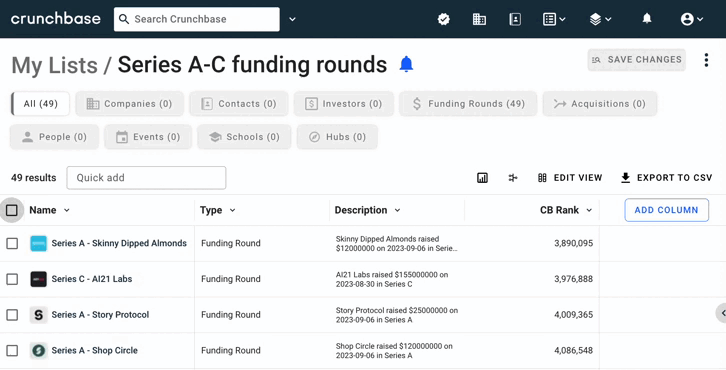The height and width of the screenshot is (370, 726).
Task: Toggle the blue list alert bell
Action: pyautogui.click(x=406, y=64)
